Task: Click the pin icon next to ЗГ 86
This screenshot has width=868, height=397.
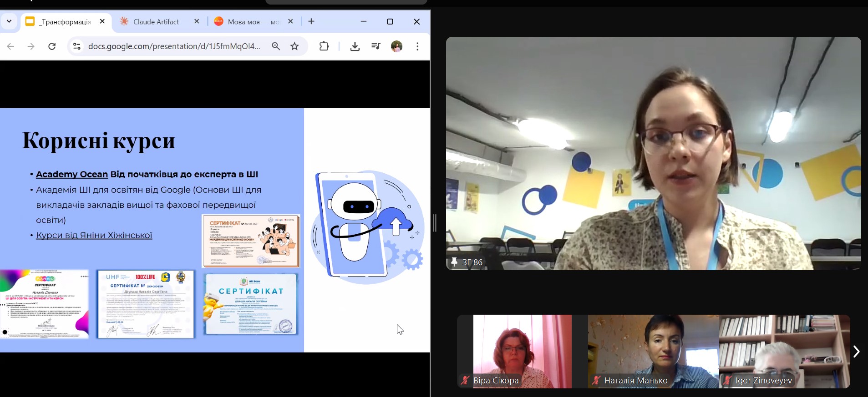Action: [454, 262]
